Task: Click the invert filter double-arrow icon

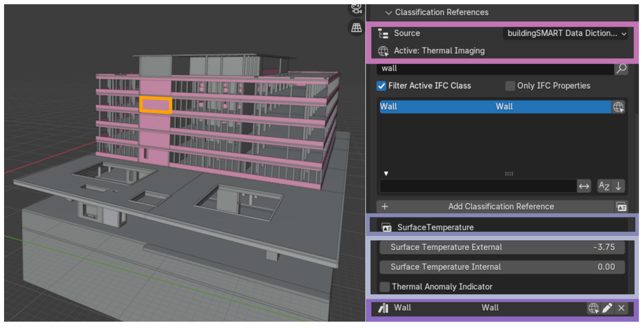Action: pyautogui.click(x=584, y=186)
